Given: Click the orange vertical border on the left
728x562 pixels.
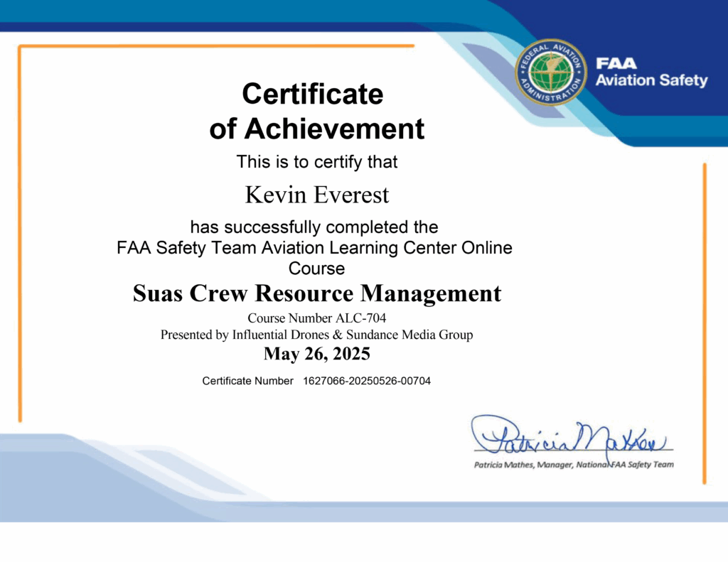Looking at the screenshot, I should coord(20,234).
